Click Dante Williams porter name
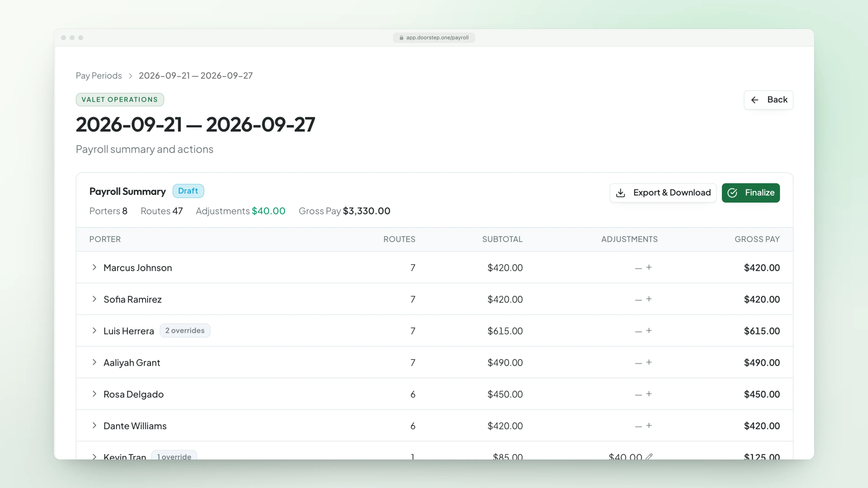Viewport: 868px width, 488px height. 135,426
